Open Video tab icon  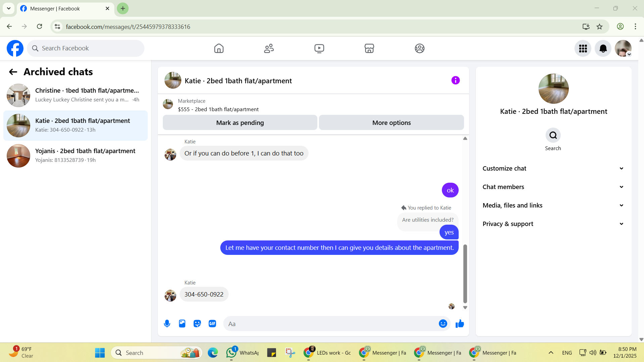coord(319,48)
